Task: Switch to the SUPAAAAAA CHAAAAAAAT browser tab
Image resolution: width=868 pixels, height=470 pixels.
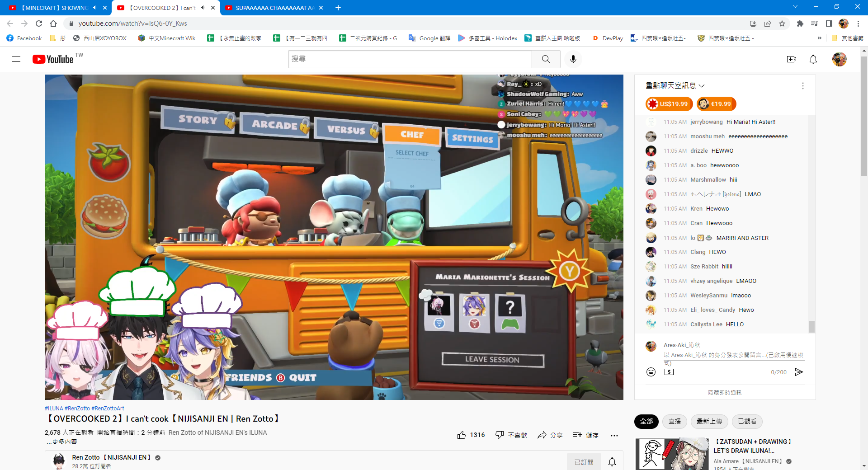Action: [274, 8]
